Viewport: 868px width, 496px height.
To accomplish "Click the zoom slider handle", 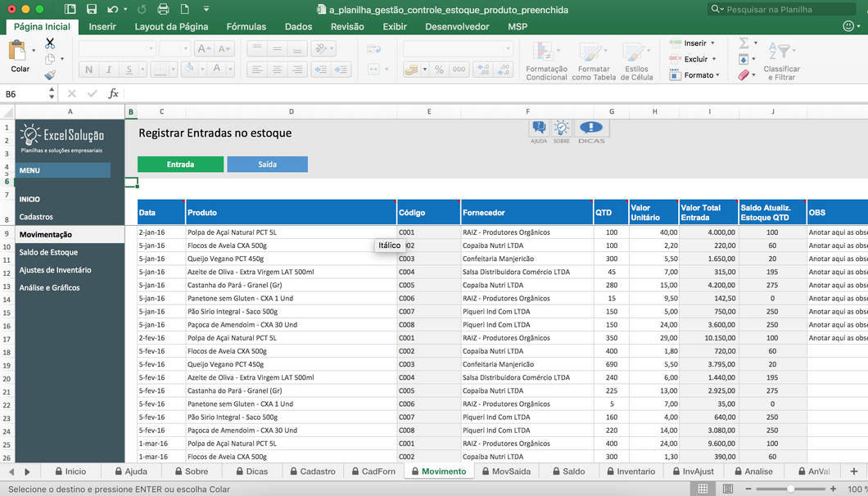I will coord(790,489).
